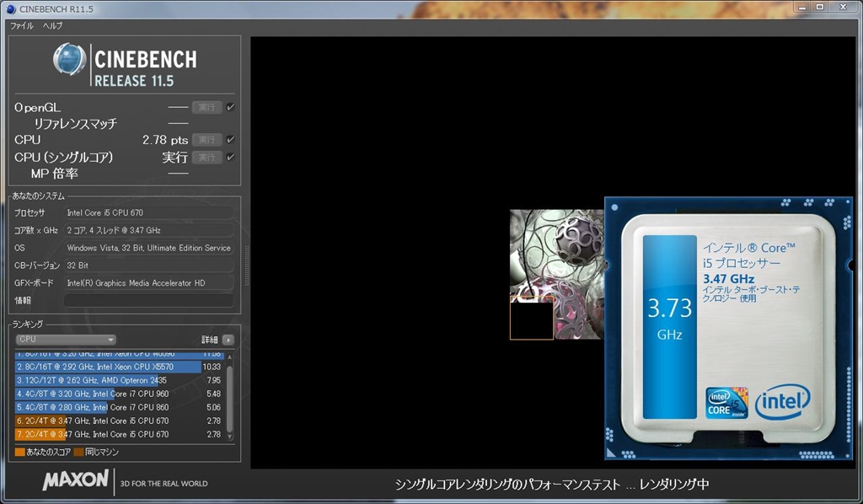Select ranking row AMD Opteron 2435
The height and width of the screenshot is (504, 863).
pos(119,380)
